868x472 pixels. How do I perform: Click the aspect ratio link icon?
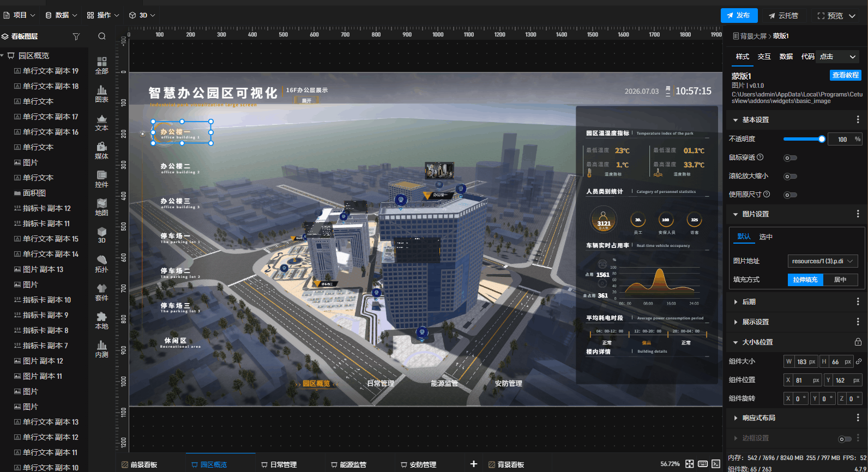tap(859, 361)
